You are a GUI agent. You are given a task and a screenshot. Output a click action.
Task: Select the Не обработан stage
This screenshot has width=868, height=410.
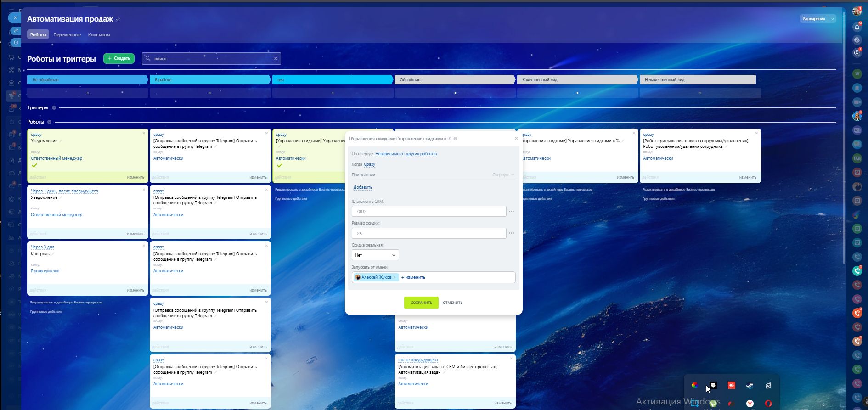(x=87, y=80)
